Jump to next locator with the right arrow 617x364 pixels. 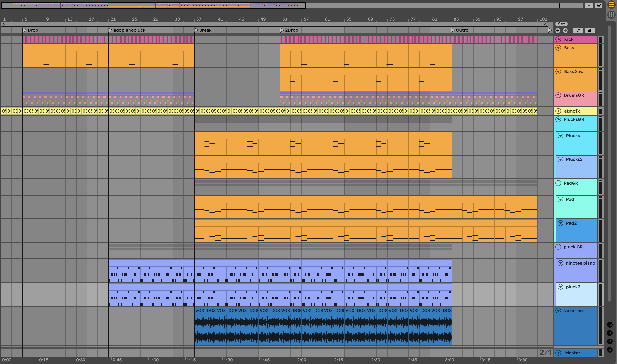(x=565, y=31)
